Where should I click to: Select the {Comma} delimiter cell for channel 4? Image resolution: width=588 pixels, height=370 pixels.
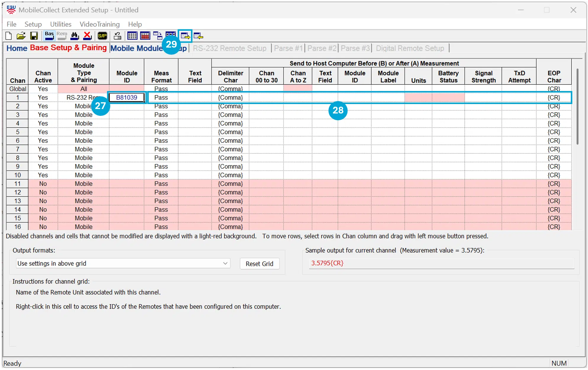(x=230, y=124)
